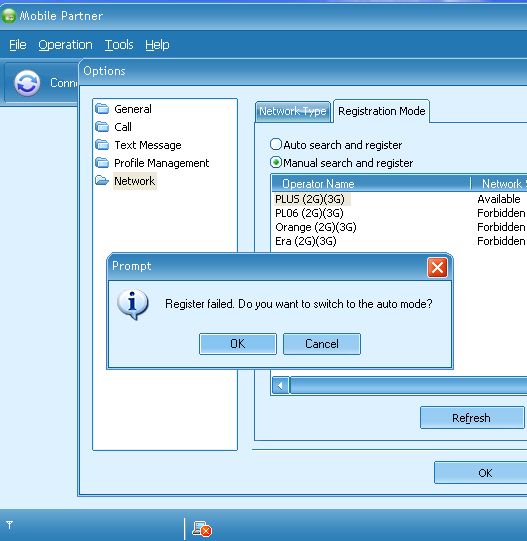The image size is (527, 541).
Task: Confirm the Prompt dialog with OK
Action: coord(237,344)
